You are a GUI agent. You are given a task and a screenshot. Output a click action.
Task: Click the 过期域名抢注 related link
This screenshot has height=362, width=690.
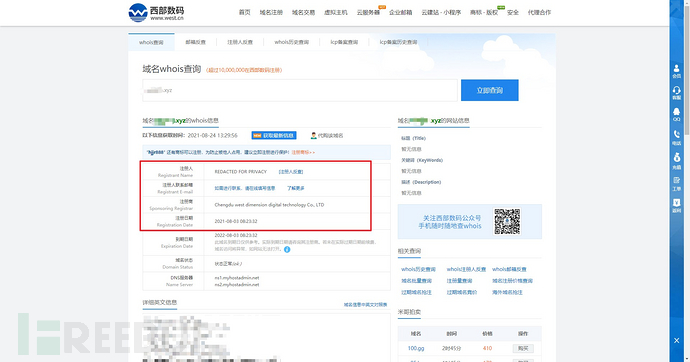[416, 292]
